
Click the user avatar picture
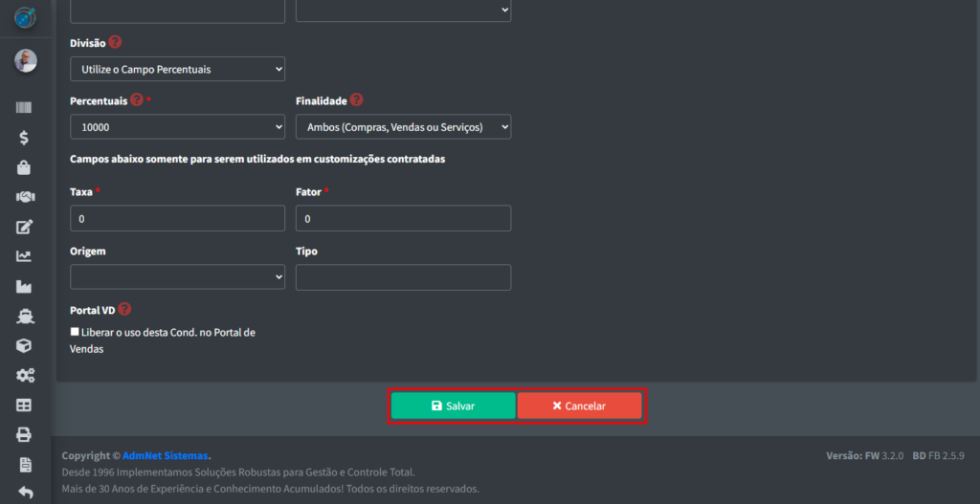25,61
